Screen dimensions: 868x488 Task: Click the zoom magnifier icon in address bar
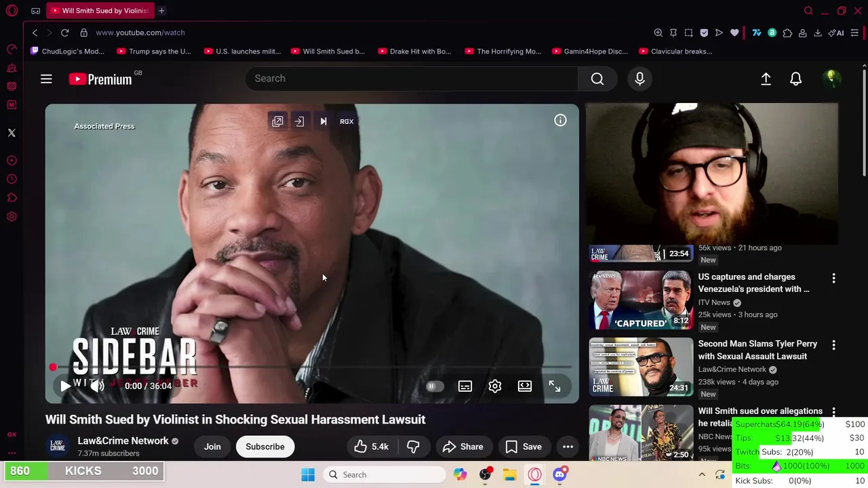658,33
